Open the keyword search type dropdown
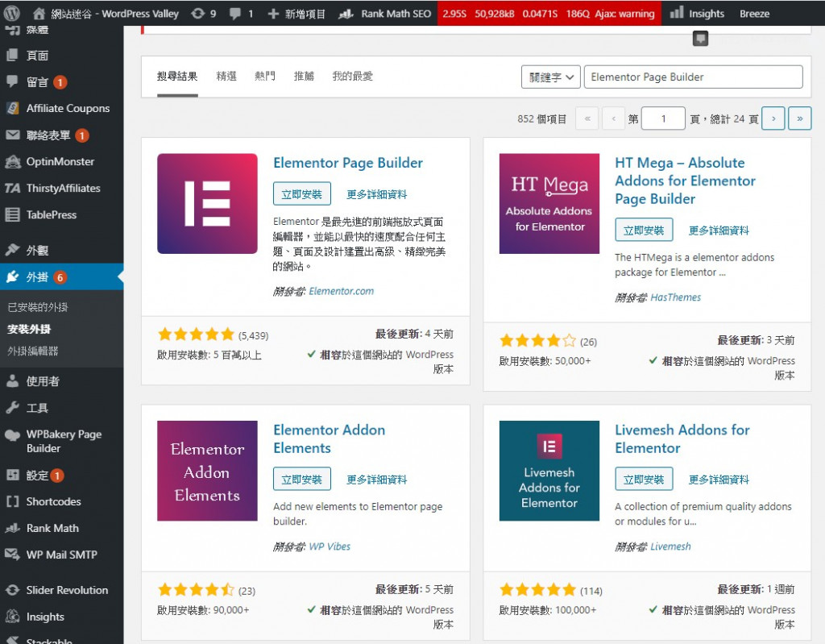 pyautogui.click(x=551, y=77)
